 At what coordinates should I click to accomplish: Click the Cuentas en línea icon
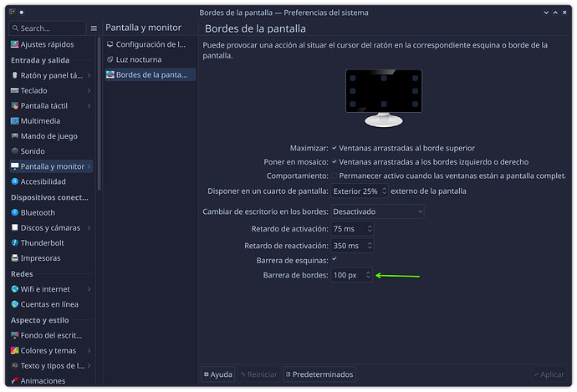click(15, 304)
